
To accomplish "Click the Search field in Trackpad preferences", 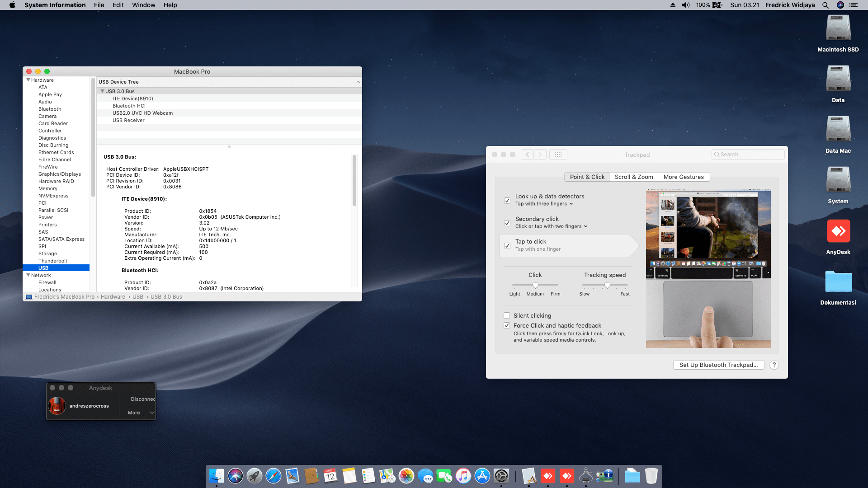I will [748, 154].
